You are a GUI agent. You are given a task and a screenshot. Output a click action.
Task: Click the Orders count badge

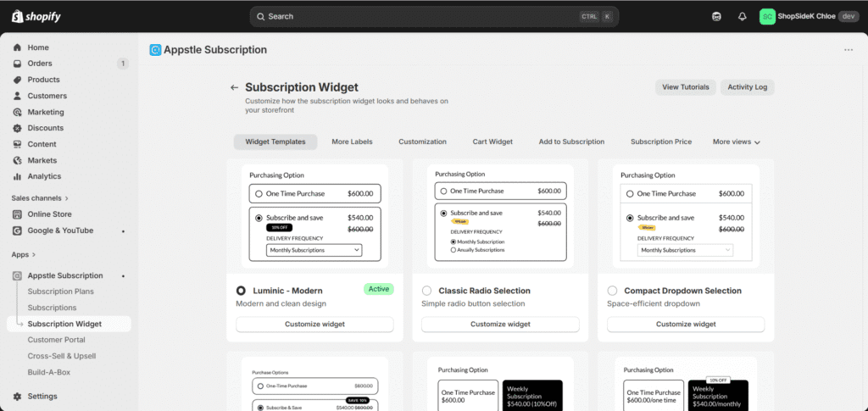tap(123, 64)
